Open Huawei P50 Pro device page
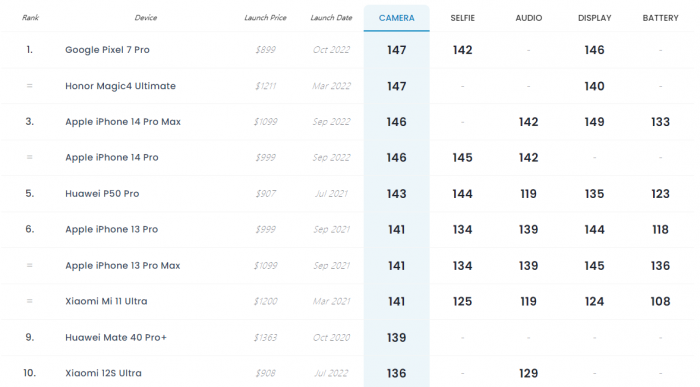 coord(102,193)
